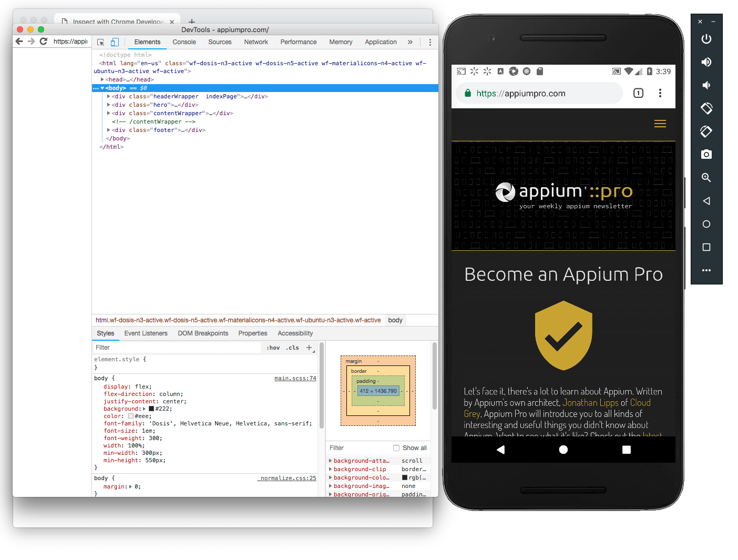This screenshot has width=738, height=560.
Task: Open the DevTools three-dot customize menu
Action: pyautogui.click(x=430, y=42)
